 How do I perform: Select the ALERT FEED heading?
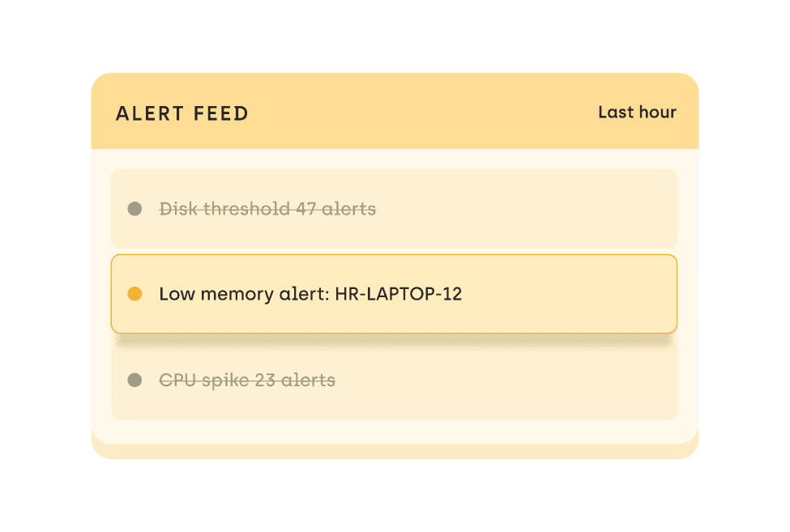182,113
